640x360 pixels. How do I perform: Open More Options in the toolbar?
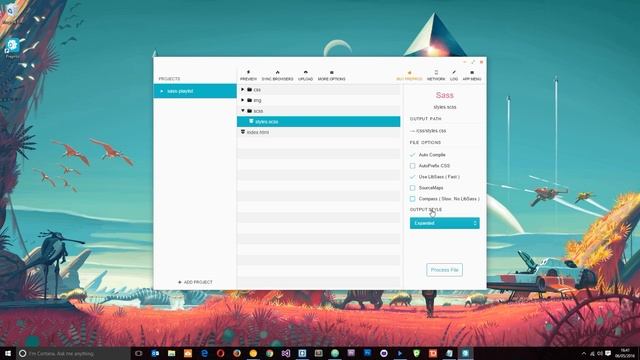331,76
